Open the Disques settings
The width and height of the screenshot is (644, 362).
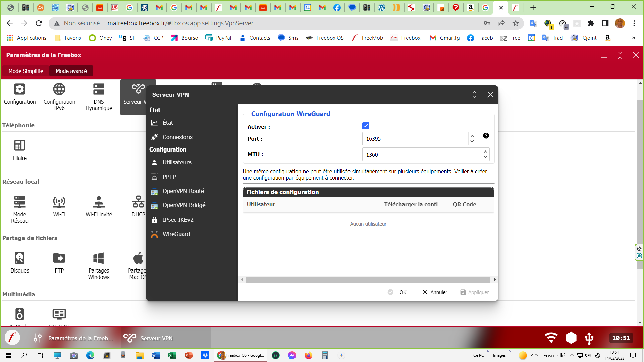pyautogui.click(x=20, y=263)
